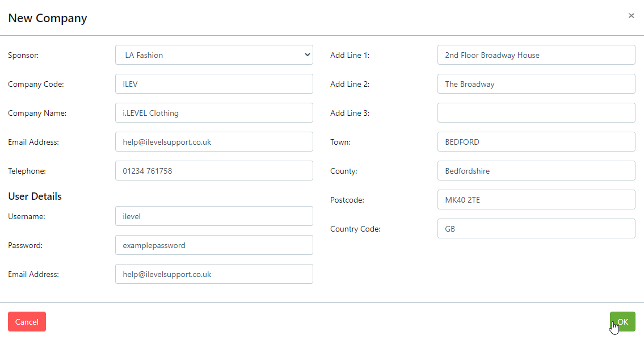
Task: Click the Sponsor dropdown chevron arrow
Action: click(307, 55)
